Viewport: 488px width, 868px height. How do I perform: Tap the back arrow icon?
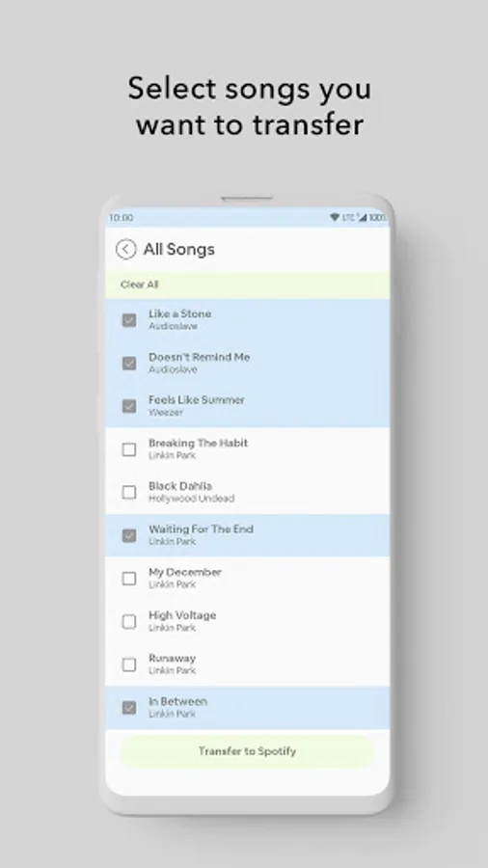pyautogui.click(x=125, y=249)
